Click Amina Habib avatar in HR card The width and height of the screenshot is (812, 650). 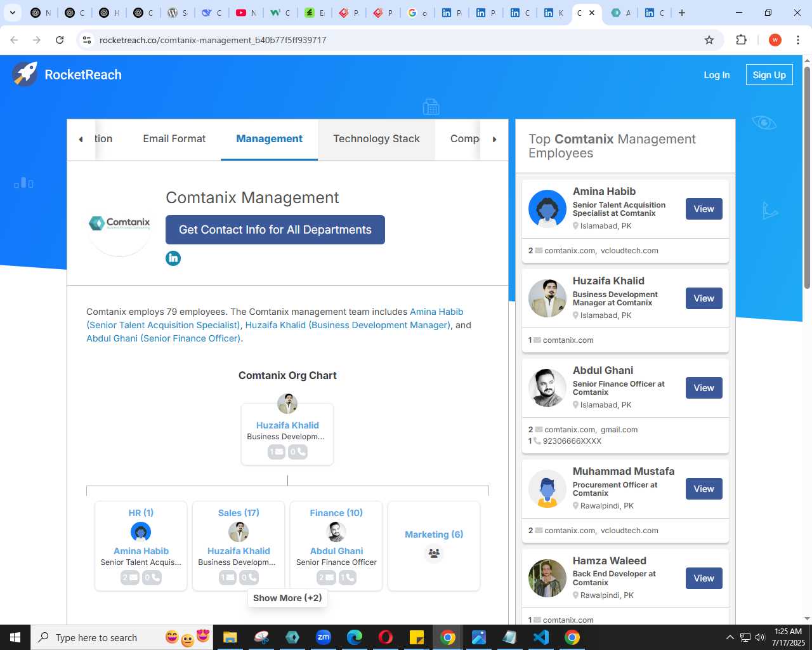pyautogui.click(x=141, y=532)
